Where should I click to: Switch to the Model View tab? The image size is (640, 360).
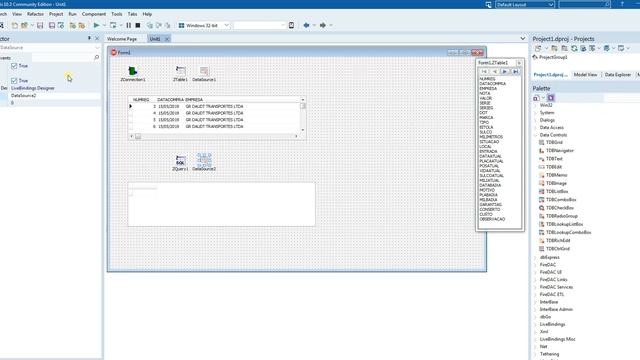585,75
